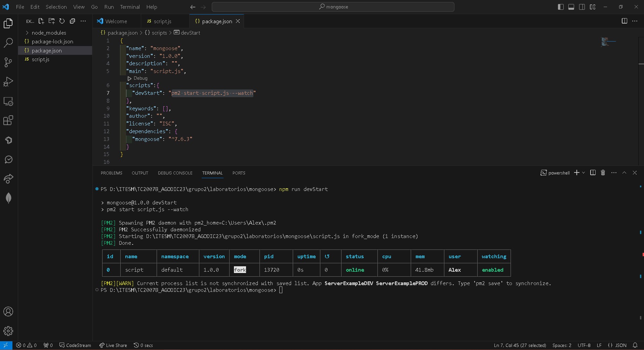The width and height of the screenshot is (644, 350).
Task: Run Debug CodeLens above scripts
Action: [137, 78]
